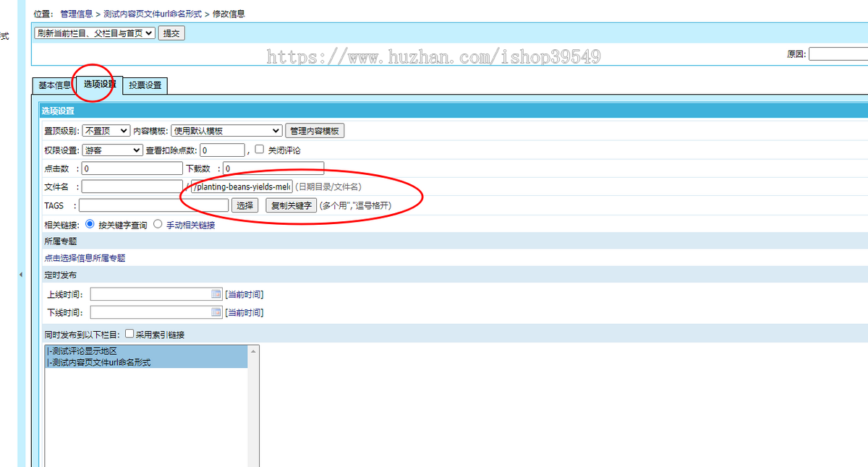Open the 内容模板 dropdown

coord(226,131)
